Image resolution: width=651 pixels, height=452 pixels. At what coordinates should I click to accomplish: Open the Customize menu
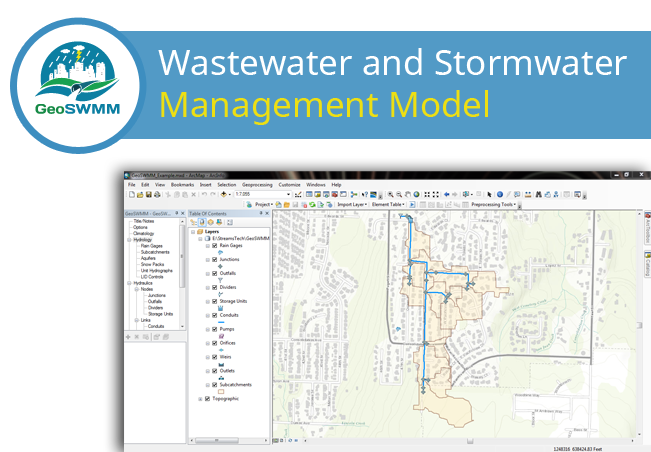click(x=289, y=185)
